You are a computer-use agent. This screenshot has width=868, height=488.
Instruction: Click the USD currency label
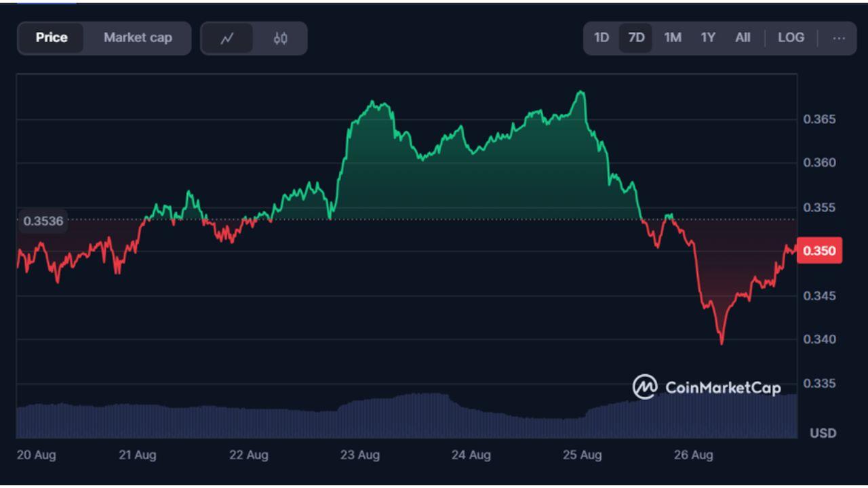pos(823,433)
